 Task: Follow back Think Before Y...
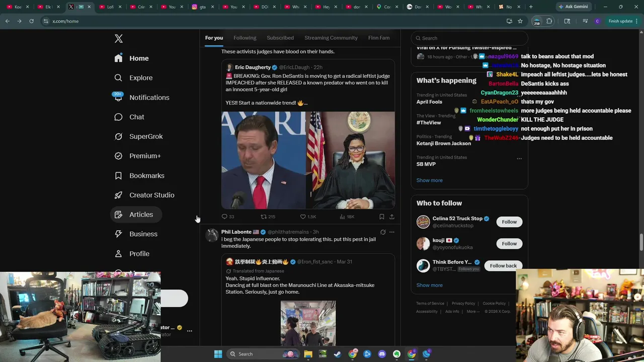(x=503, y=265)
